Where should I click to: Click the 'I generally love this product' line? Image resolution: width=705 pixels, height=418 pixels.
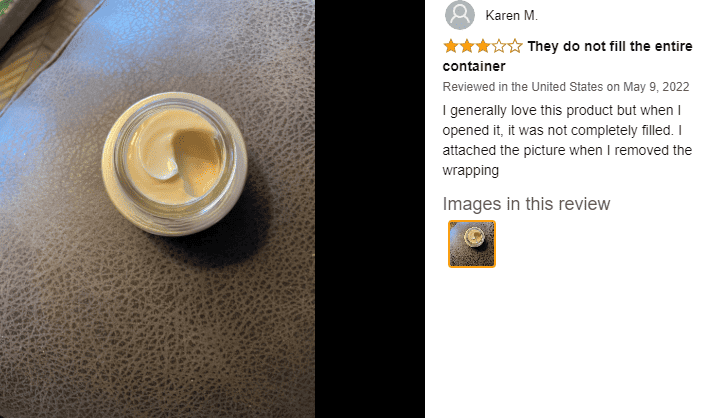coord(562,110)
